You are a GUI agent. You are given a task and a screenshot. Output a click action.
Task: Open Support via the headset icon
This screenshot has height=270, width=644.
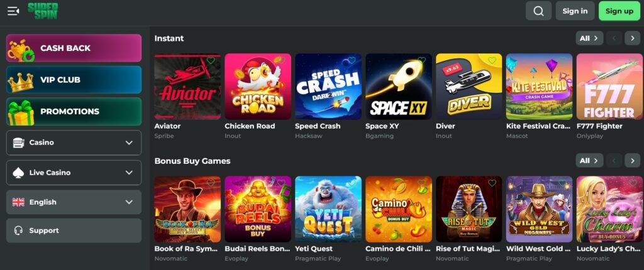tap(18, 230)
